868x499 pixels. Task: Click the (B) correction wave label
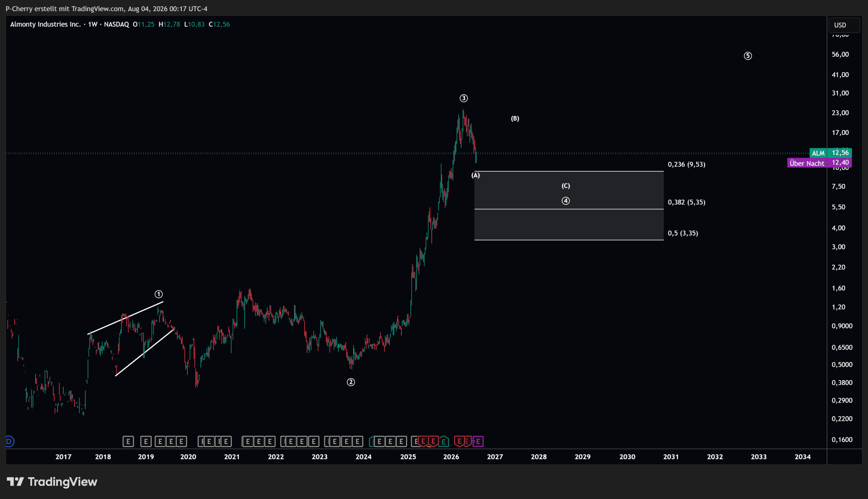coord(515,119)
